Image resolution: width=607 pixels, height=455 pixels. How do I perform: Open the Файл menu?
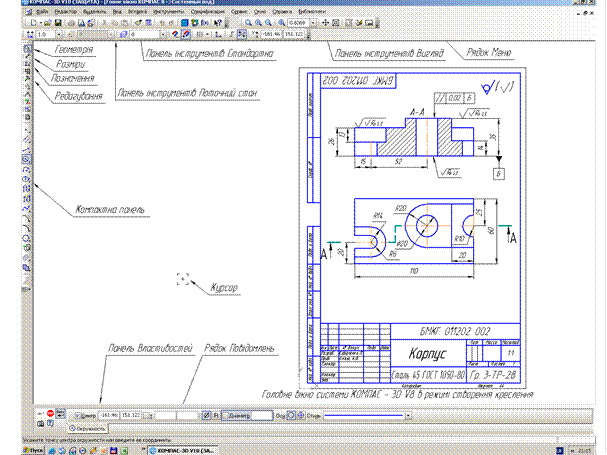point(43,12)
